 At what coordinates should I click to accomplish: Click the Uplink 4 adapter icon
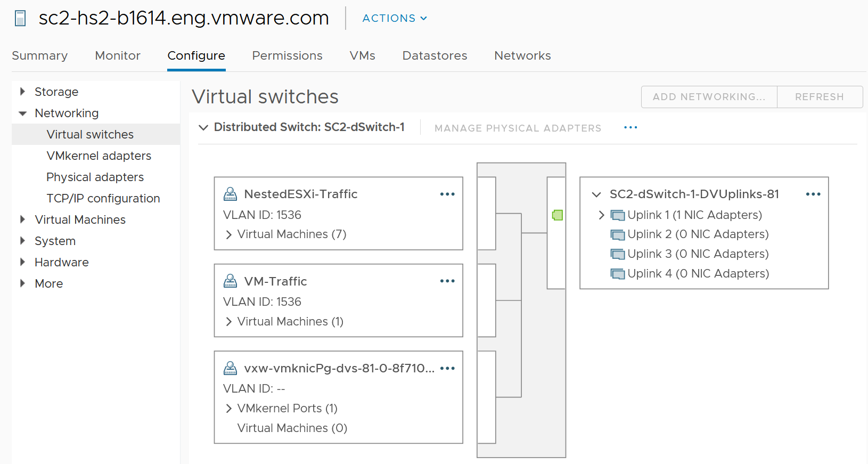pyautogui.click(x=618, y=274)
